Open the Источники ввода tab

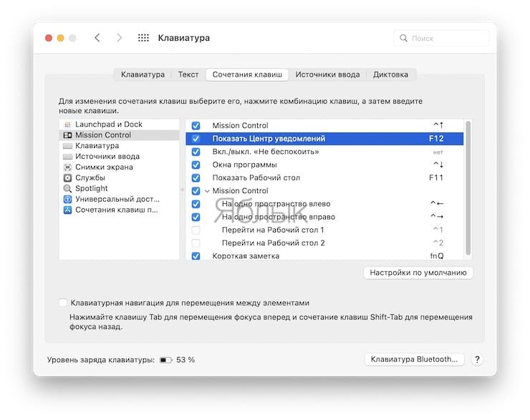pos(327,74)
